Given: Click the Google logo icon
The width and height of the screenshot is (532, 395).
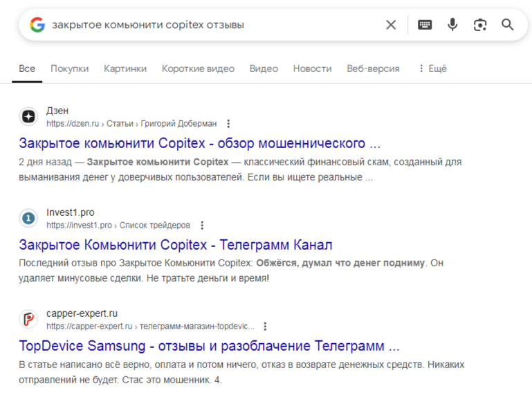Looking at the screenshot, I should pos(37,25).
